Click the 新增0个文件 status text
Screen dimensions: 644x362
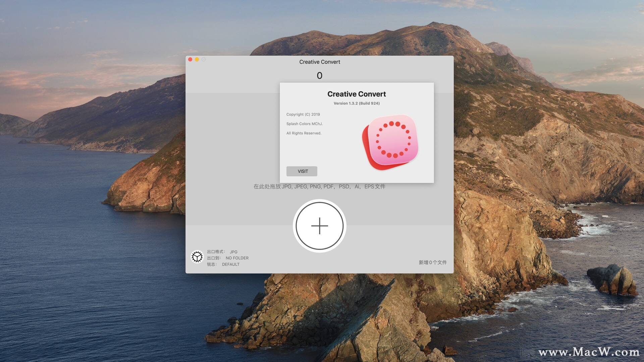tap(433, 262)
